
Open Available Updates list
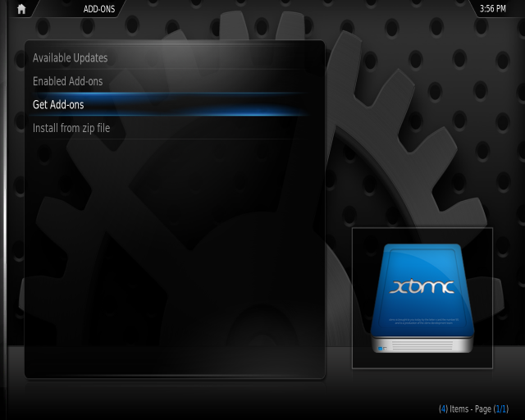coord(167,58)
